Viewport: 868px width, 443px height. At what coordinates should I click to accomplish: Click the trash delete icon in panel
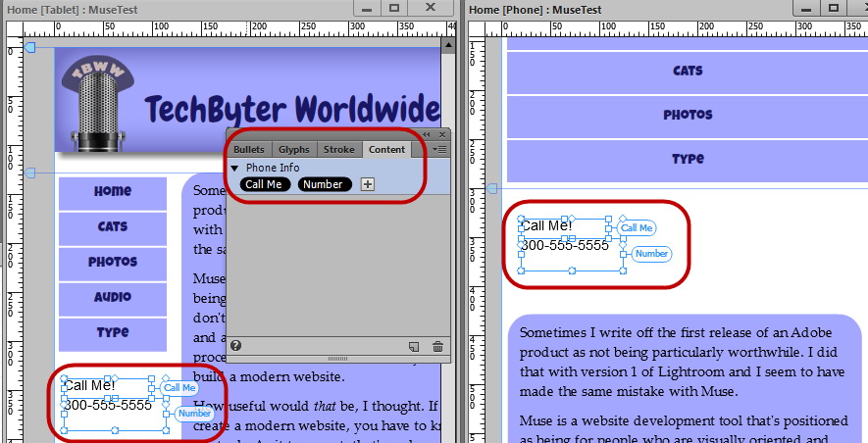[x=437, y=347]
